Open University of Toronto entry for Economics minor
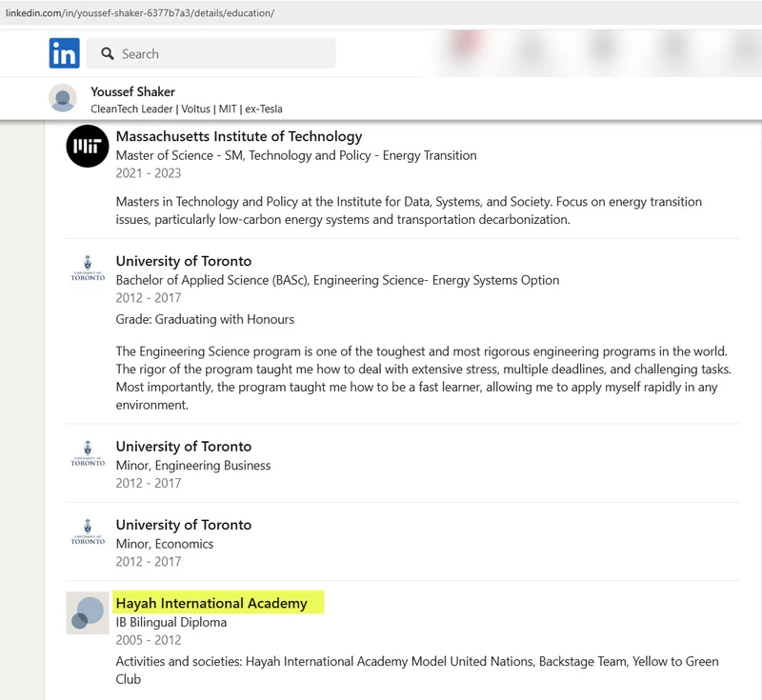This screenshot has width=762, height=700. point(184,525)
